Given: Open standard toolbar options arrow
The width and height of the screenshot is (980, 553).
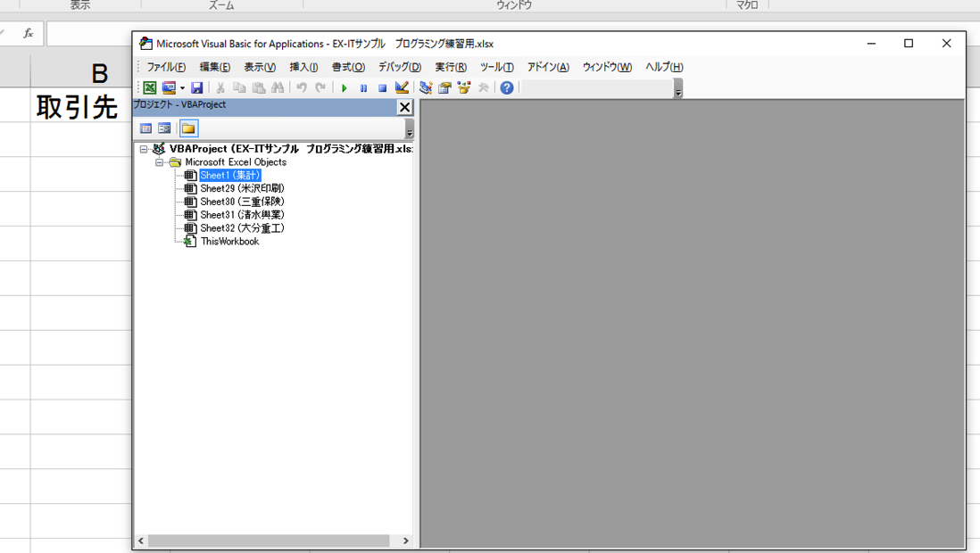Looking at the screenshot, I should 678,89.
